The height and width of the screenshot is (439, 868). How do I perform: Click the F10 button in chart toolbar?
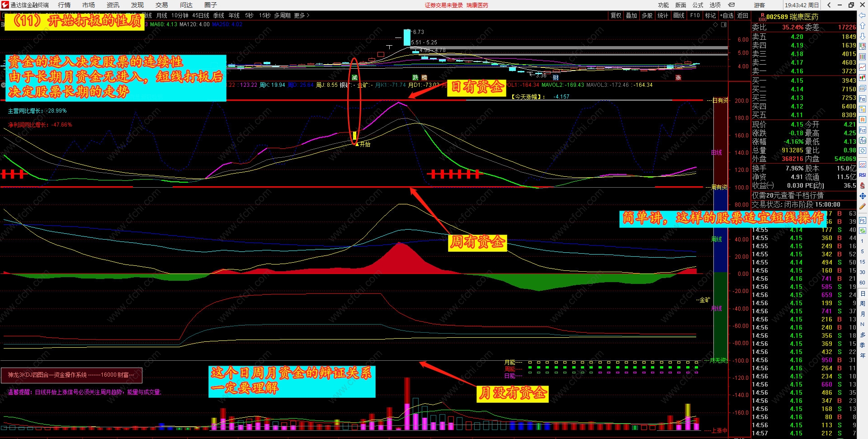pyautogui.click(x=695, y=15)
